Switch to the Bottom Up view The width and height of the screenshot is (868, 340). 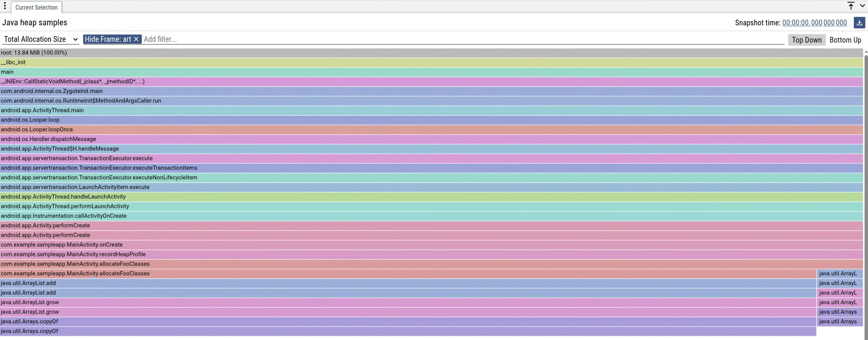(845, 40)
